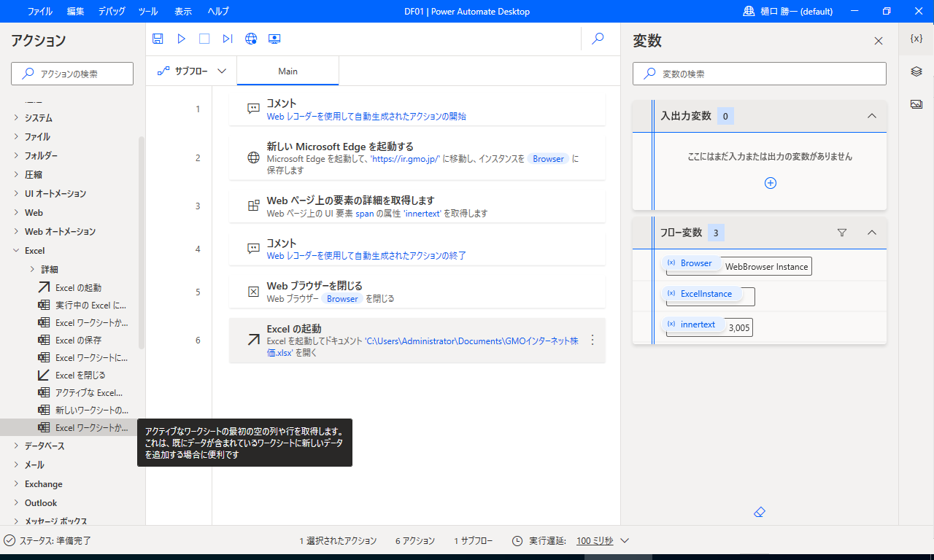
Task: Run the next action (step icon)
Action: pos(228,39)
